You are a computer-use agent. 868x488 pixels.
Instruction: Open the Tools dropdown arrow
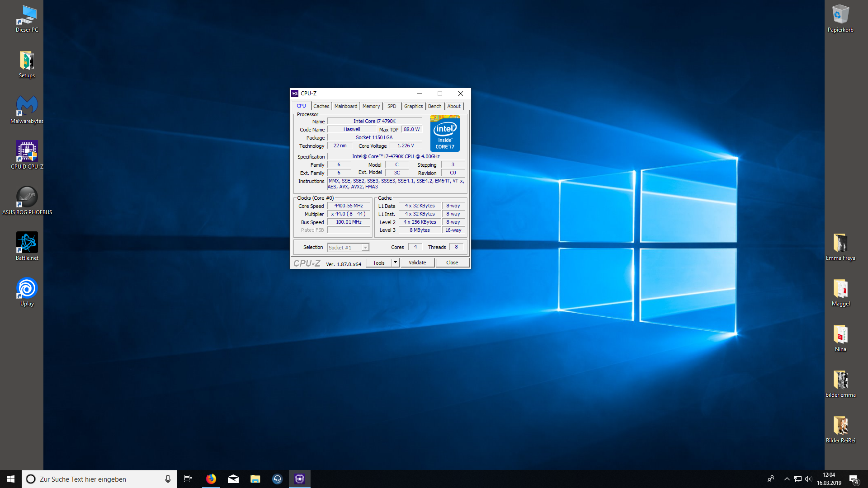click(395, 263)
